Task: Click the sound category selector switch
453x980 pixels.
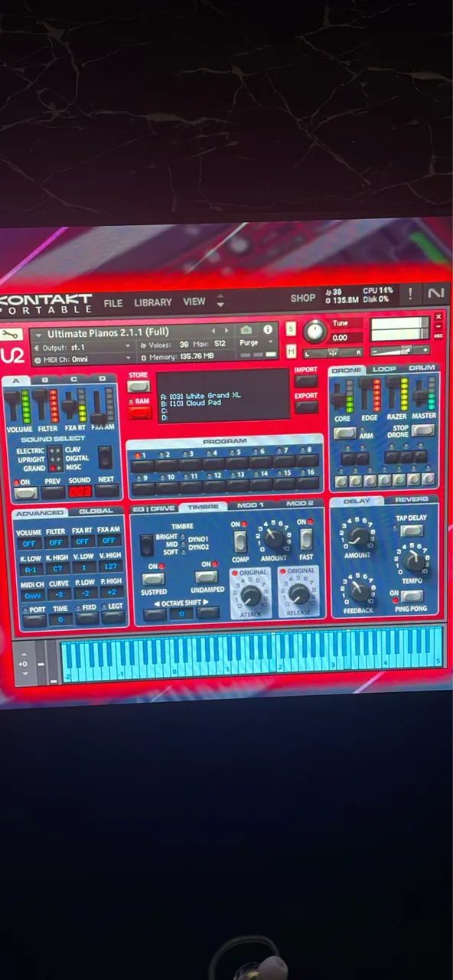Action: pyautogui.click(x=105, y=458)
